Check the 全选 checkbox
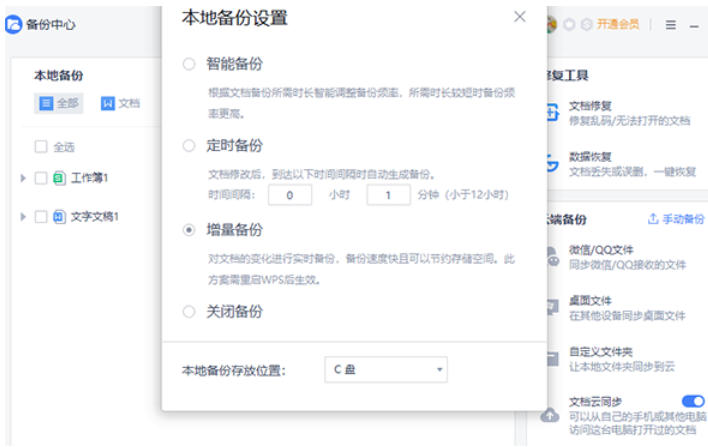 click(41, 147)
